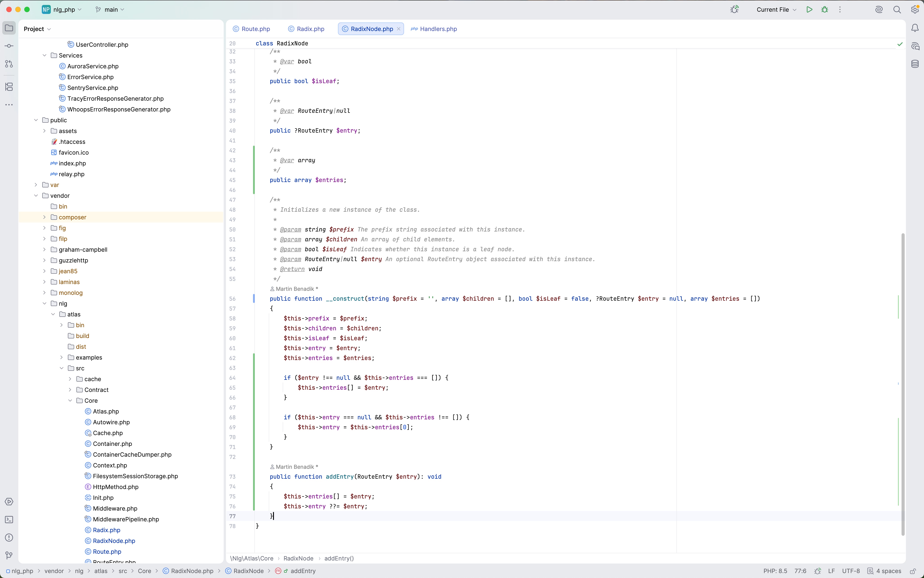The width and height of the screenshot is (924, 578).
Task: Open Search Everywhere magnifier
Action: pos(897,10)
